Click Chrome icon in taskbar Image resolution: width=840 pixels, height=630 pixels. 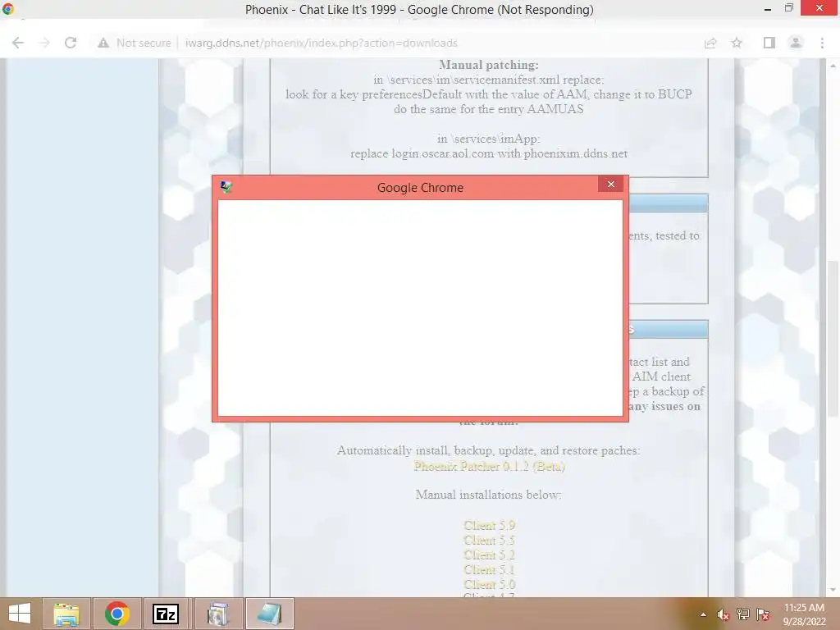coord(117,614)
